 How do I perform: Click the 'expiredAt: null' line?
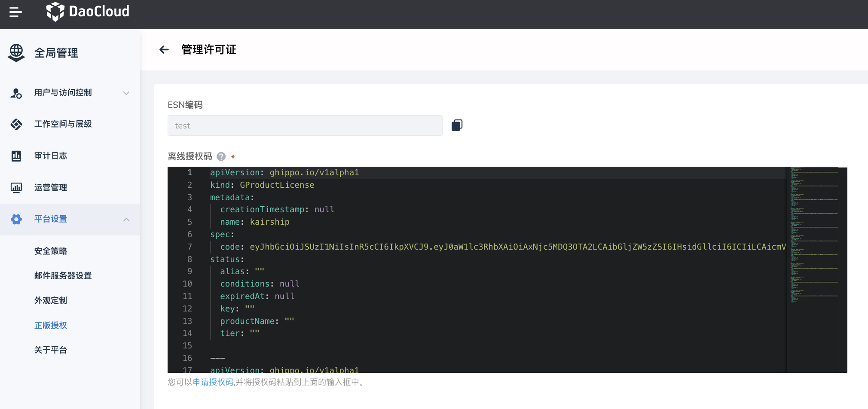(x=257, y=296)
